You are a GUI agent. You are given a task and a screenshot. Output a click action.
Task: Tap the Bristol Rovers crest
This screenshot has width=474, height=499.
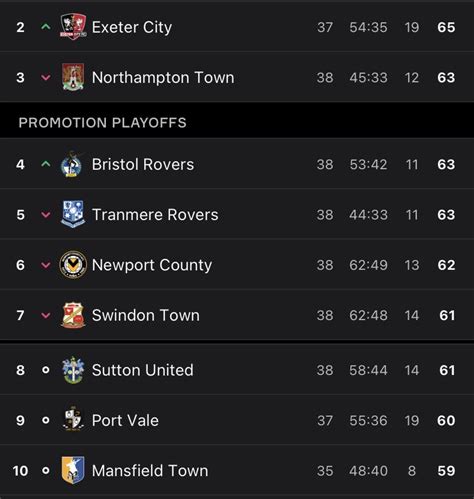[72, 164]
